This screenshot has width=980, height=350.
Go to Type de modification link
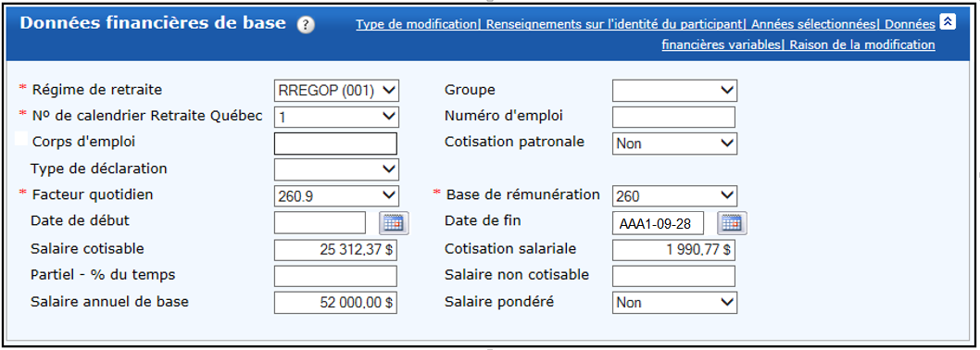pos(416,24)
